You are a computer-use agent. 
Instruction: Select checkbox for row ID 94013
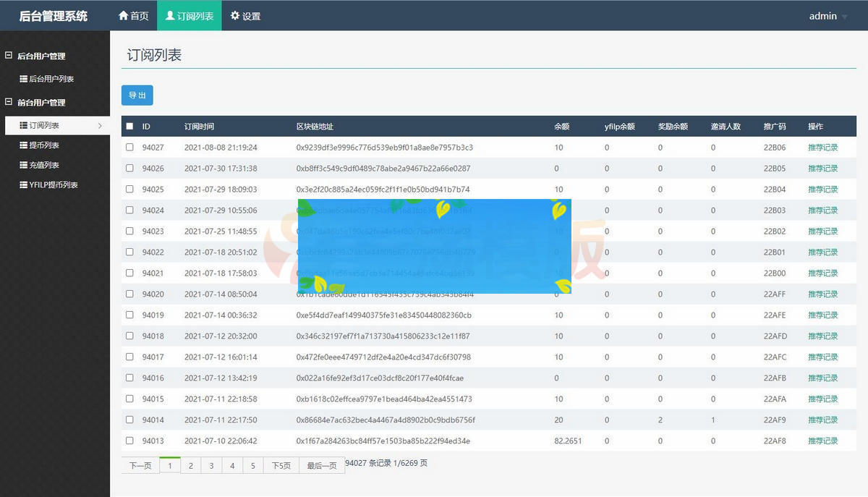(x=129, y=441)
